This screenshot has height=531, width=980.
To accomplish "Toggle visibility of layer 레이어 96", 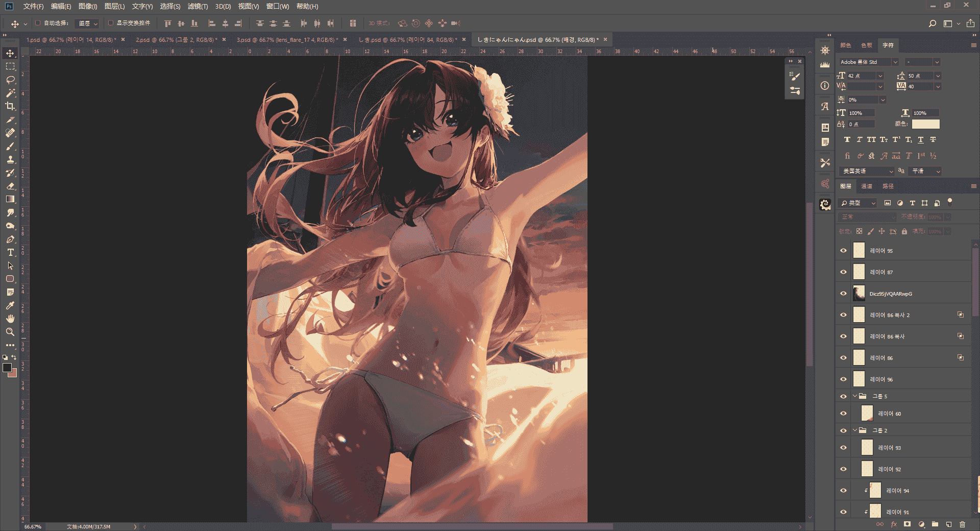I will tap(843, 379).
